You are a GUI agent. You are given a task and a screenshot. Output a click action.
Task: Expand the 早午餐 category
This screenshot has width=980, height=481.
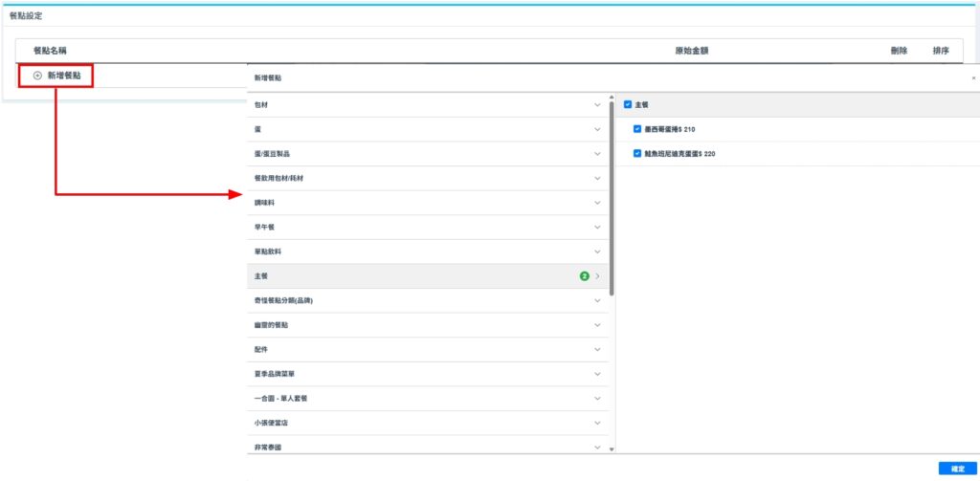pyautogui.click(x=428, y=228)
